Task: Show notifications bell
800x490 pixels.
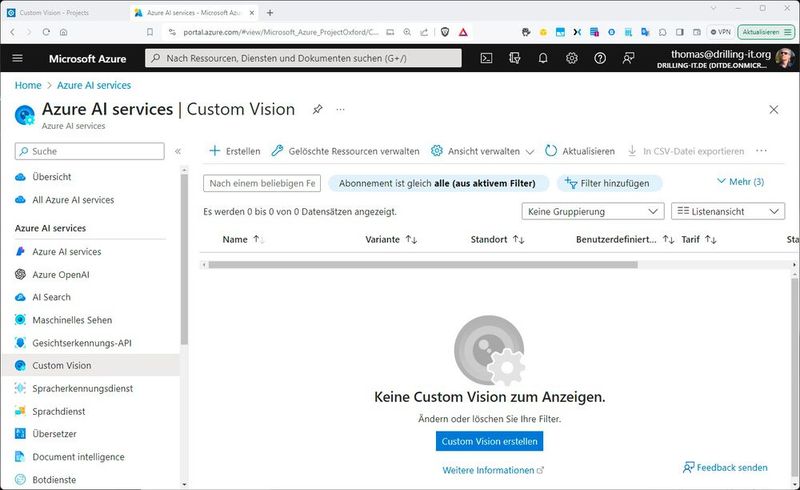Action: click(x=543, y=58)
